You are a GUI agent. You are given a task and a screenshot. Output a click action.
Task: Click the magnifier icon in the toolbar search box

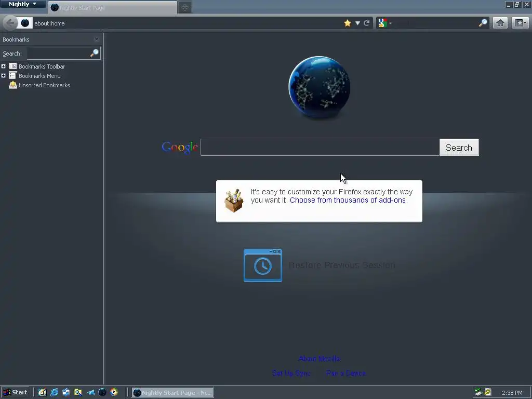tap(483, 23)
